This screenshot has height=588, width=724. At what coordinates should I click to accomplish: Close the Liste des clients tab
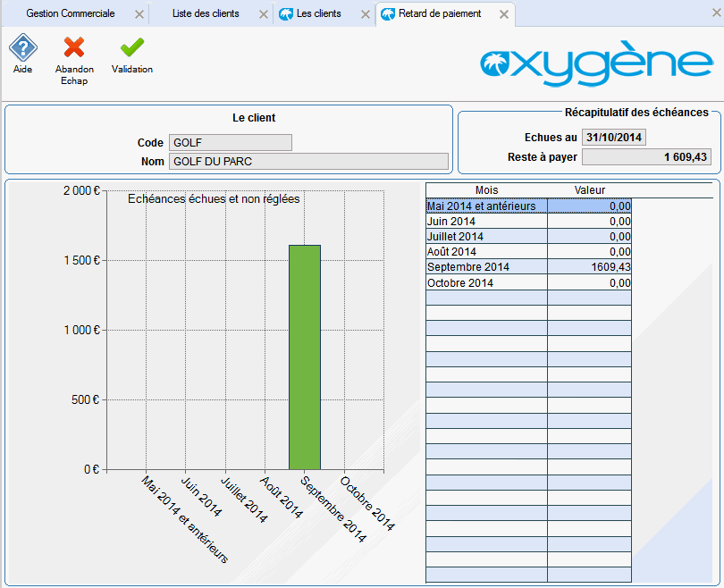pyautogui.click(x=263, y=15)
